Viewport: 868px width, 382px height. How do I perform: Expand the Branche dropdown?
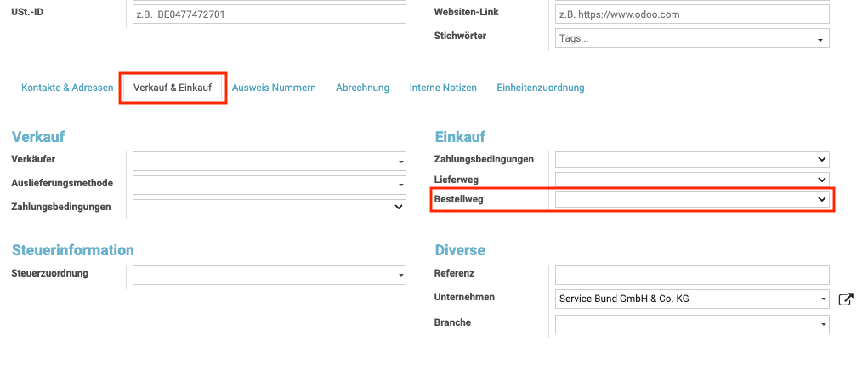click(x=691, y=324)
